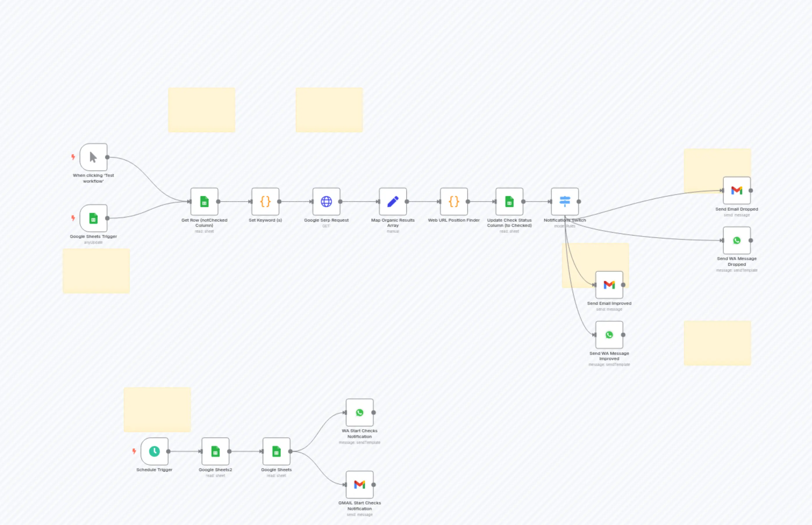The width and height of the screenshot is (812, 525).
Task: Select the Set Keyword (s) code node
Action: 265,202
